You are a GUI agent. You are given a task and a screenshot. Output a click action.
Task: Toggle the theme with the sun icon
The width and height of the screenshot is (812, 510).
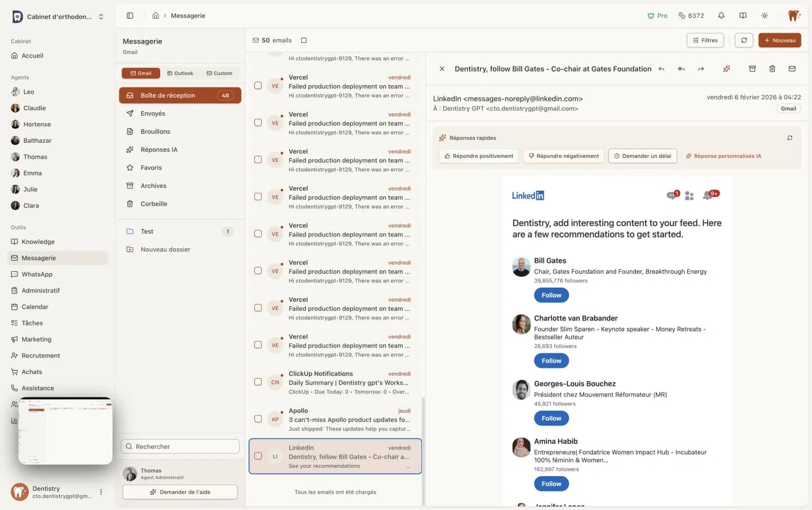tap(765, 15)
